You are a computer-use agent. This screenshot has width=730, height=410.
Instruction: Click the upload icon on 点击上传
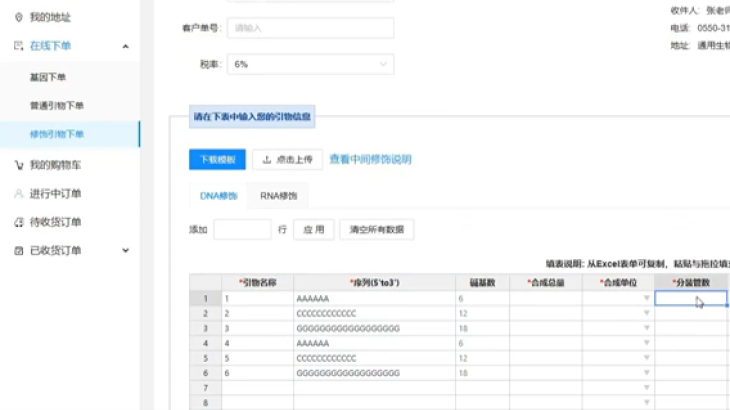coord(267,159)
